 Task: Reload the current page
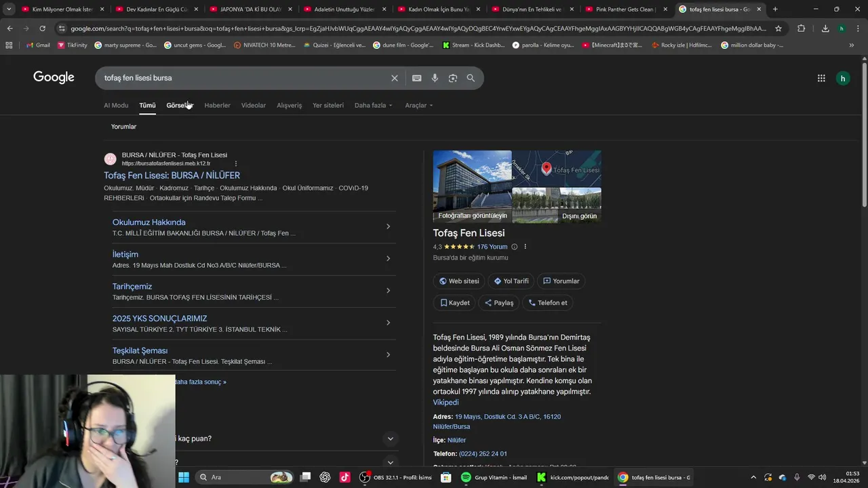click(x=42, y=28)
